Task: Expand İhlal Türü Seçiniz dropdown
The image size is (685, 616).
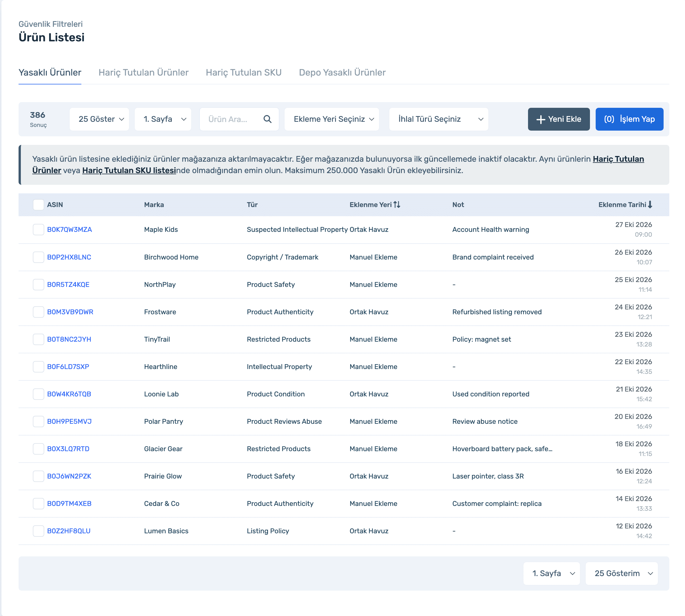Action: click(439, 119)
